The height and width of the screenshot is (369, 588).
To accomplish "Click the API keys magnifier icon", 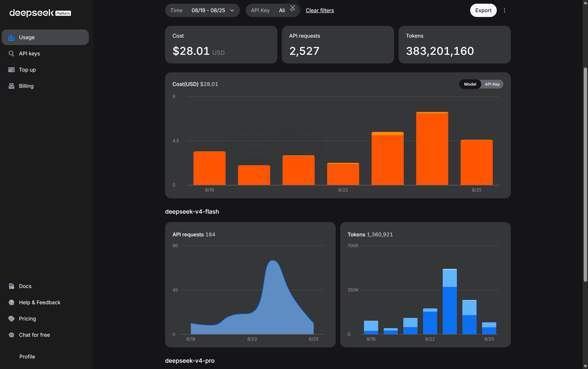I will tap(11, 53).
